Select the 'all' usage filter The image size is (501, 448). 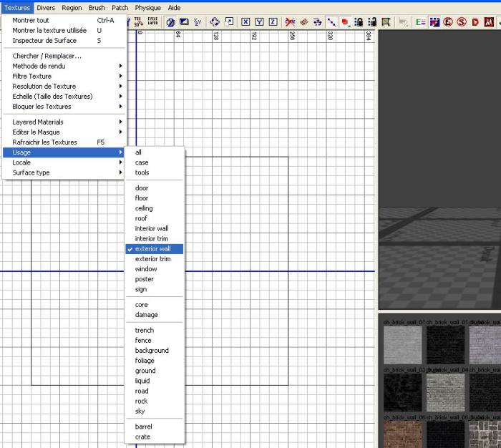click(155, 152)
